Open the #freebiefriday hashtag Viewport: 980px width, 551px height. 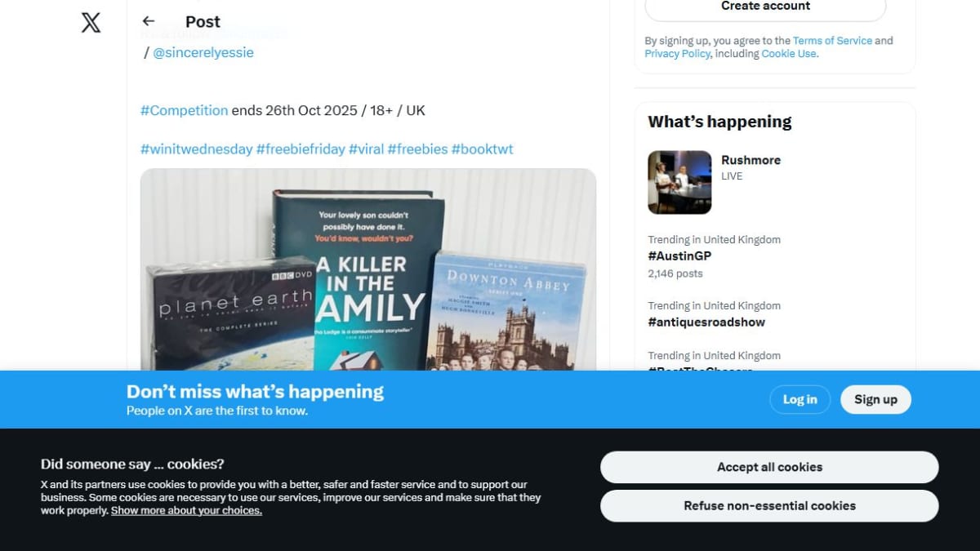301,149
